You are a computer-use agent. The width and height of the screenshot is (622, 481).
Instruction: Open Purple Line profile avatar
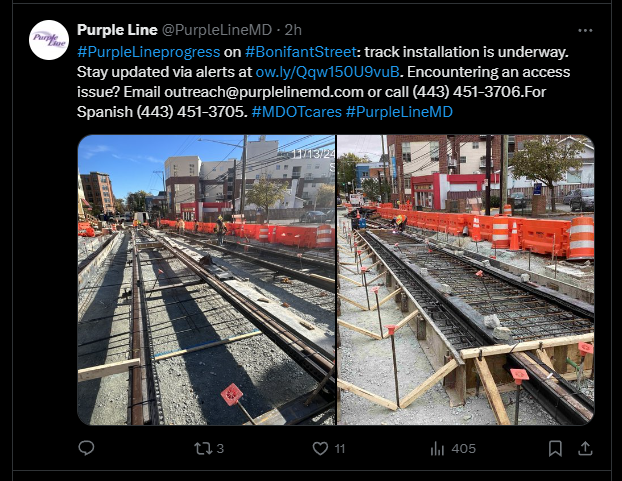point(49,40)
